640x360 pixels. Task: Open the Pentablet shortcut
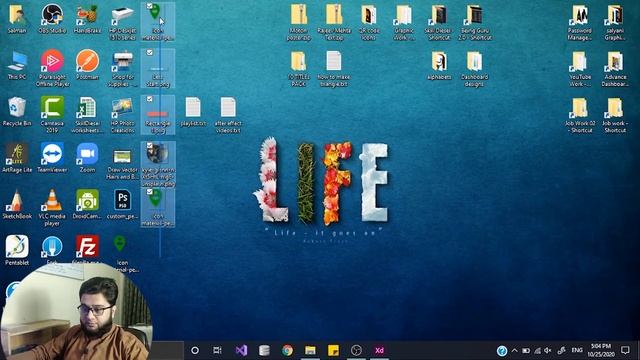17,251
